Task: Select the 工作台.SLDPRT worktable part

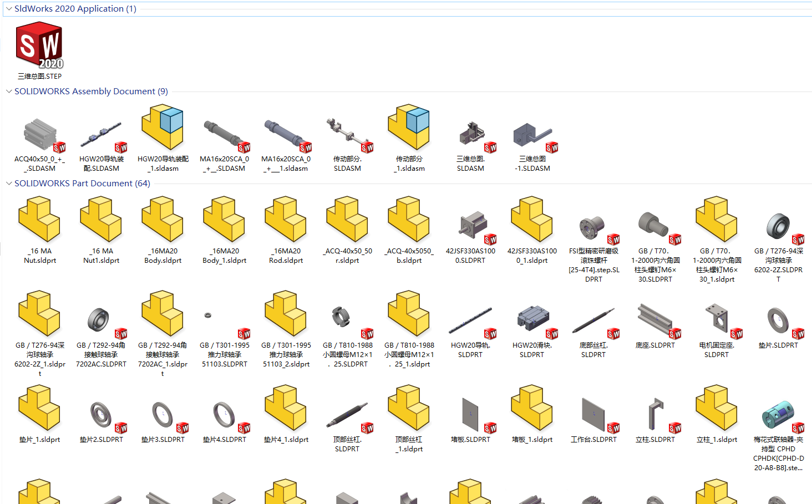Action: 593,421
